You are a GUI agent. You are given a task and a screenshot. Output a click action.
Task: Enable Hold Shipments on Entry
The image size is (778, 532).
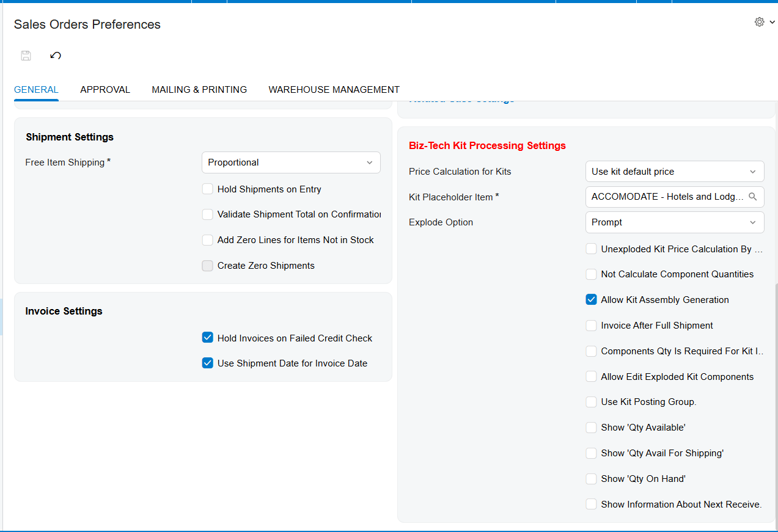[208, 189]
